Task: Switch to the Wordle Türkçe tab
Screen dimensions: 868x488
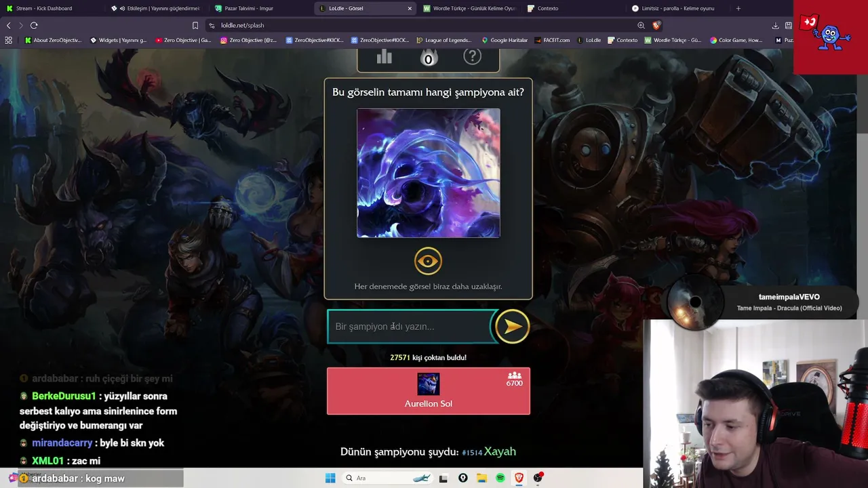Action: click(x=469, y=8)
